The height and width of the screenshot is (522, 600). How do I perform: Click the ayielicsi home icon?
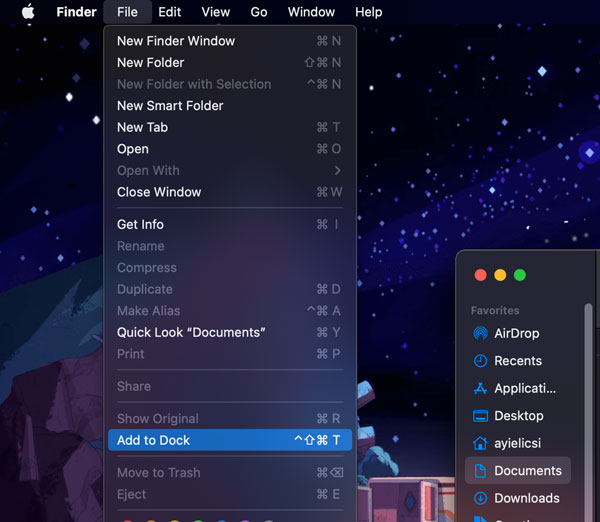(x=480, y=443)
